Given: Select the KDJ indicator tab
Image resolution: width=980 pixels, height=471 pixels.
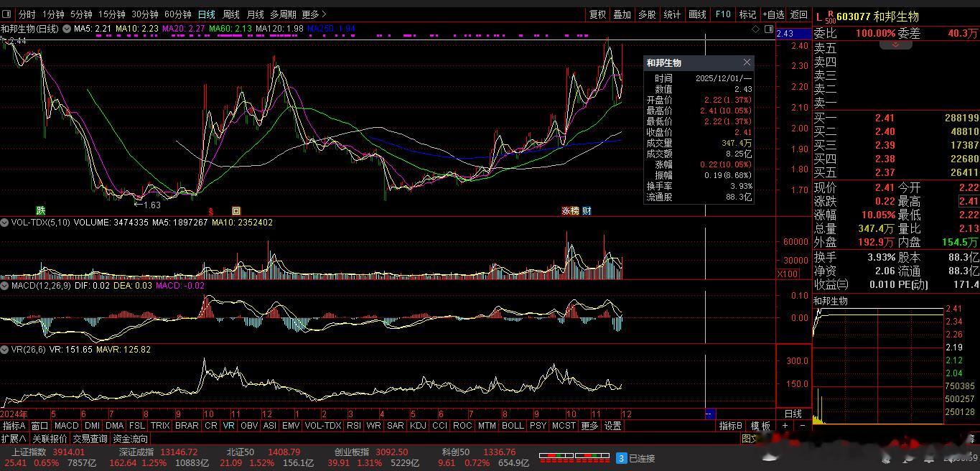Looking at the screenshot, I should click(x=417, y=426).
